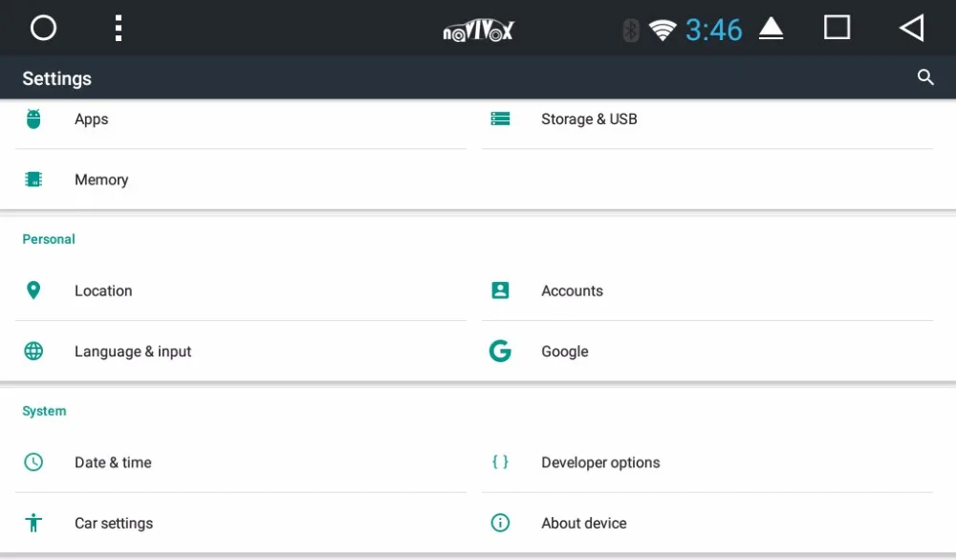
Task: Click the Language & input globe icon
Action: click(33, 351)
